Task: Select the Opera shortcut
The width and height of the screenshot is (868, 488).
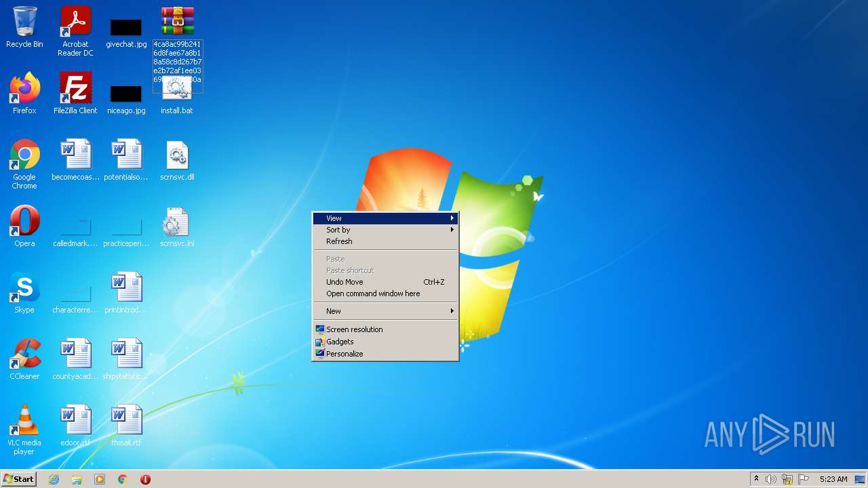Action: tap(24, 226)
